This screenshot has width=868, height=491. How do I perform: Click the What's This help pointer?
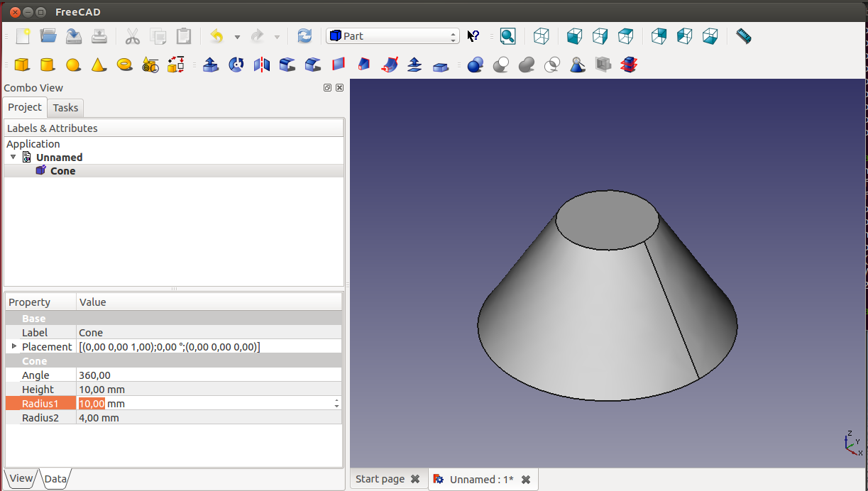[x=473, y=36]
